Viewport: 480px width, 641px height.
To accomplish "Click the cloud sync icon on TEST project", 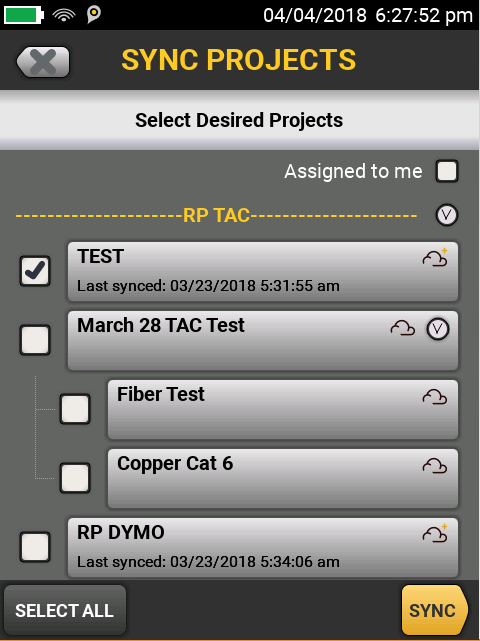I will (x=435, y=258).
